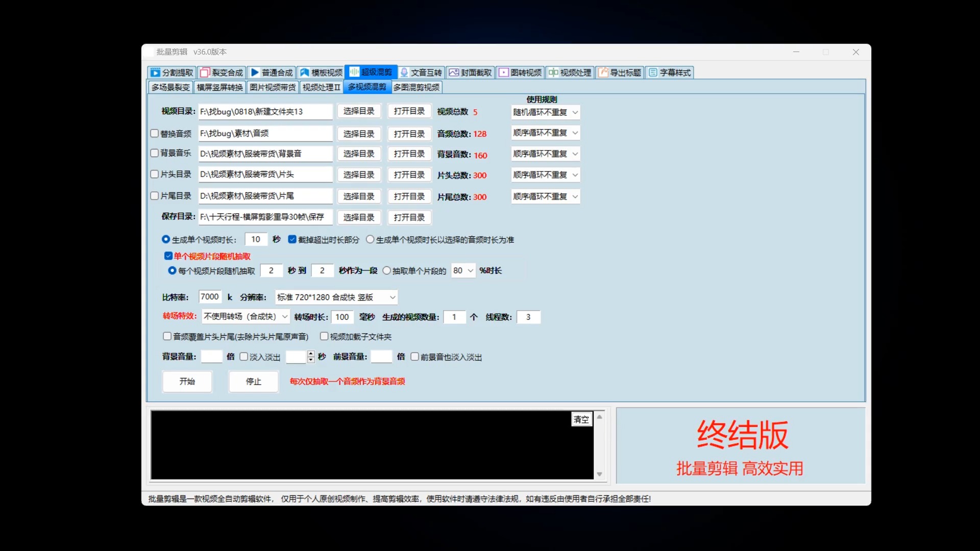The width and height of the screenshot is (980, 551).
Task: Click 打开目录 for 视频目录 row
Action: click(409, 111)
